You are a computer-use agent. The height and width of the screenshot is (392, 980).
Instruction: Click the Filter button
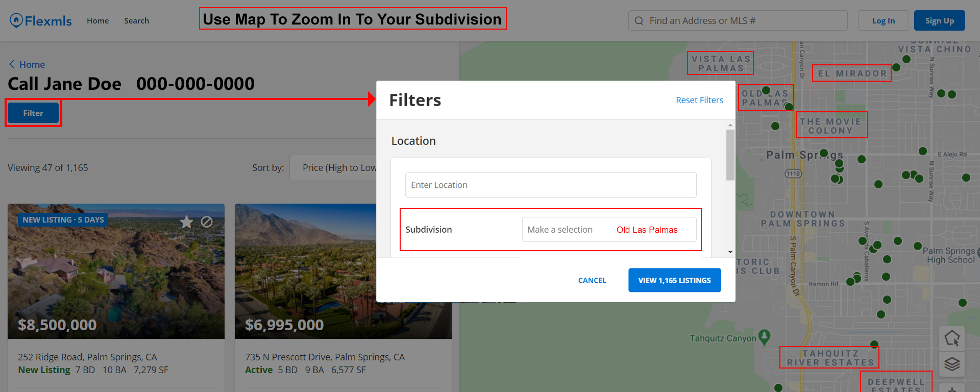click(x=33, y=113)
